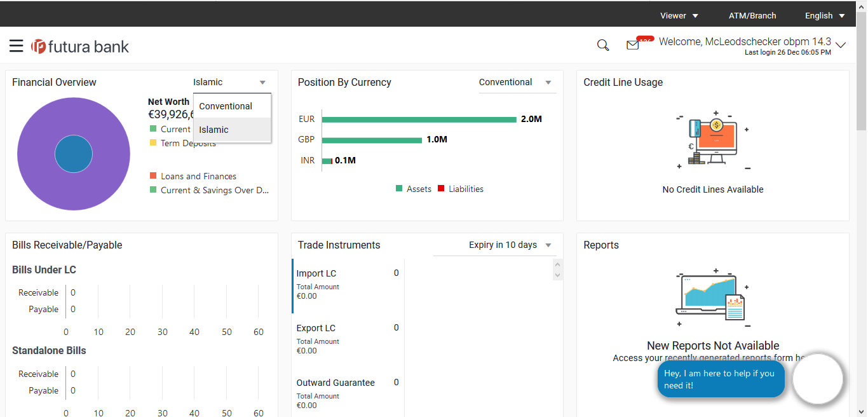Expand the user profile chevron
This screenshot has height=417, width=868.
(841, 45)
